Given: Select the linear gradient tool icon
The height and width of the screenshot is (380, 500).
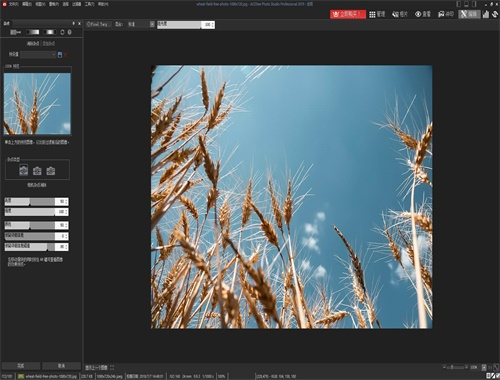Looking at the screenshot, I should 33,32.
